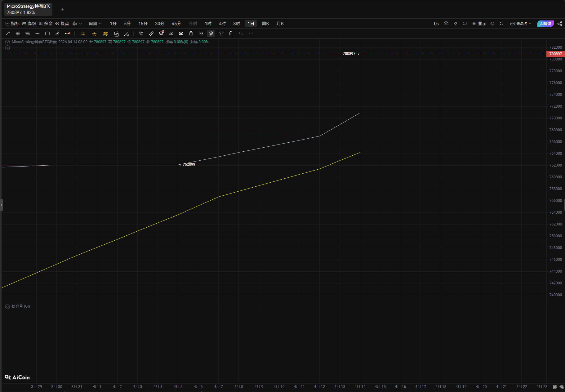Open the drawing filter funnel icon

pyautogui.click(x=221, y=33)
